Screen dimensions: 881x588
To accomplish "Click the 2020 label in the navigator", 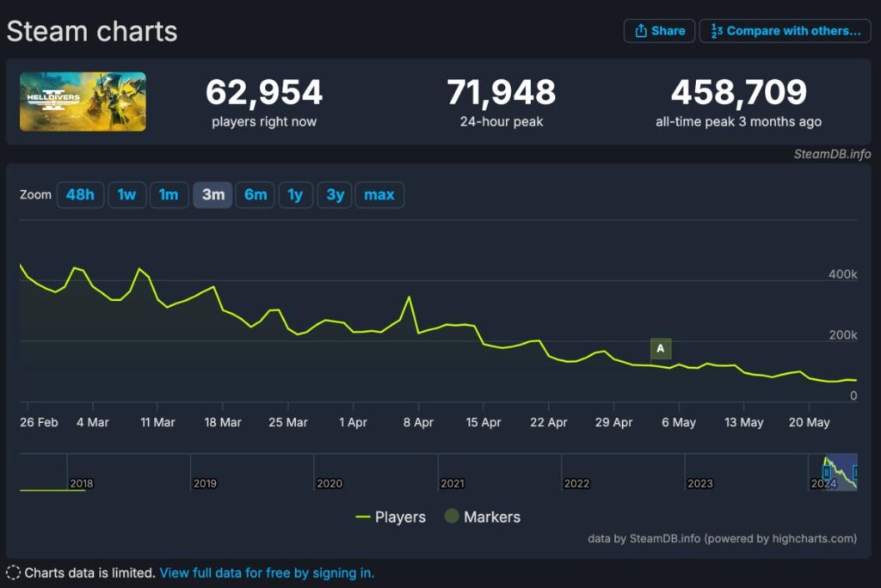I will (330, 483).
